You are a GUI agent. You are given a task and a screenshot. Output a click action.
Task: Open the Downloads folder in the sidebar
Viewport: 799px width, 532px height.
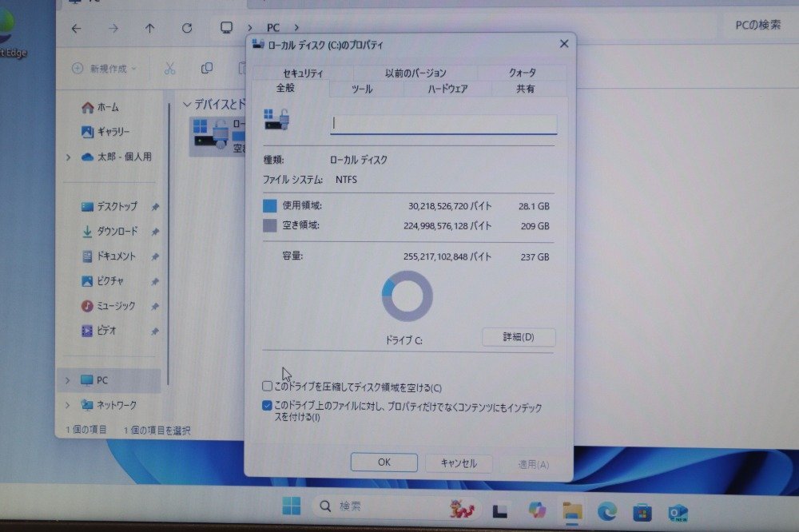[111, 231]
